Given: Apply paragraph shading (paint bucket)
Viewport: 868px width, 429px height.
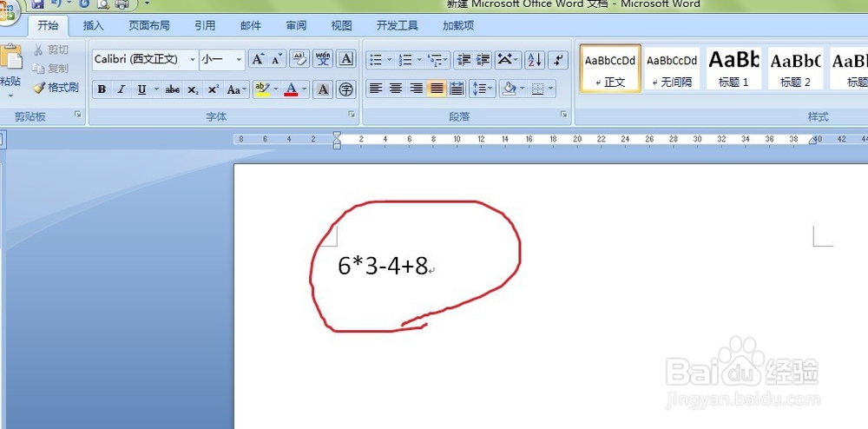Looking at the screenshot, I should [508, 89].
